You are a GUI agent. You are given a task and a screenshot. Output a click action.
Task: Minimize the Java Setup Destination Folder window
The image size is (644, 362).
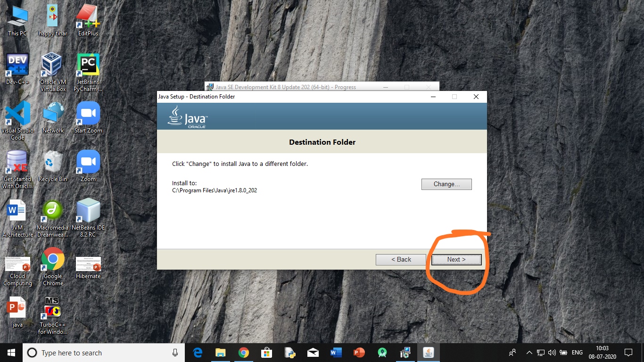433,97
